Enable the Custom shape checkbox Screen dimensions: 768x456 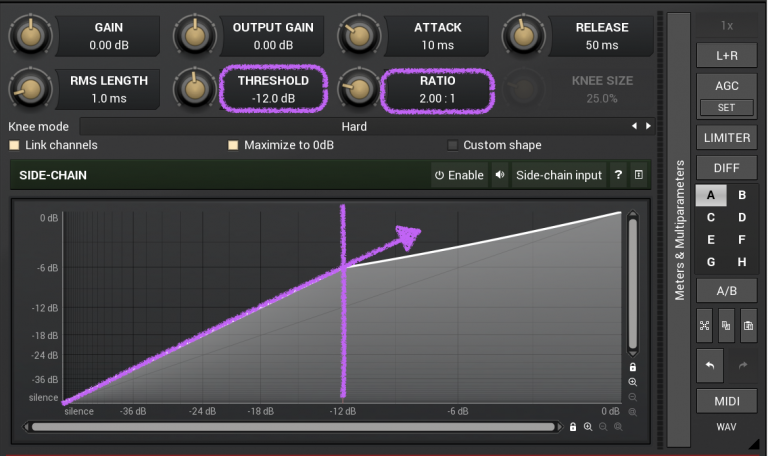(453, 145)
